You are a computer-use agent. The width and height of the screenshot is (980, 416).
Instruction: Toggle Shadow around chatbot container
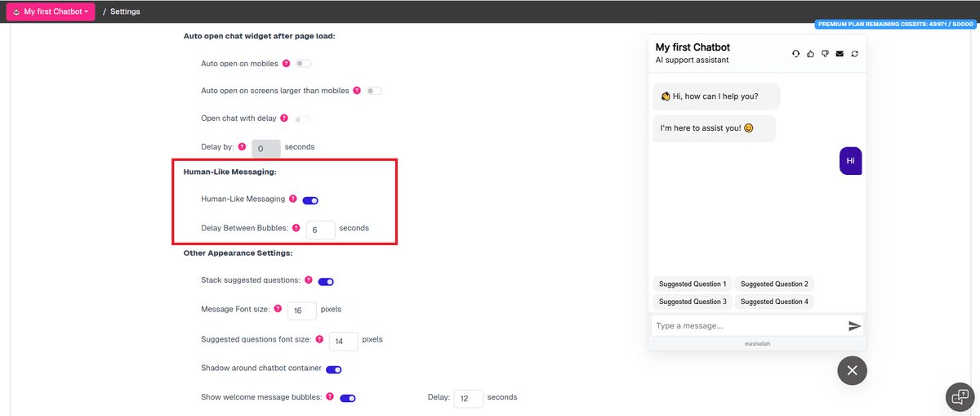(333, 369)
